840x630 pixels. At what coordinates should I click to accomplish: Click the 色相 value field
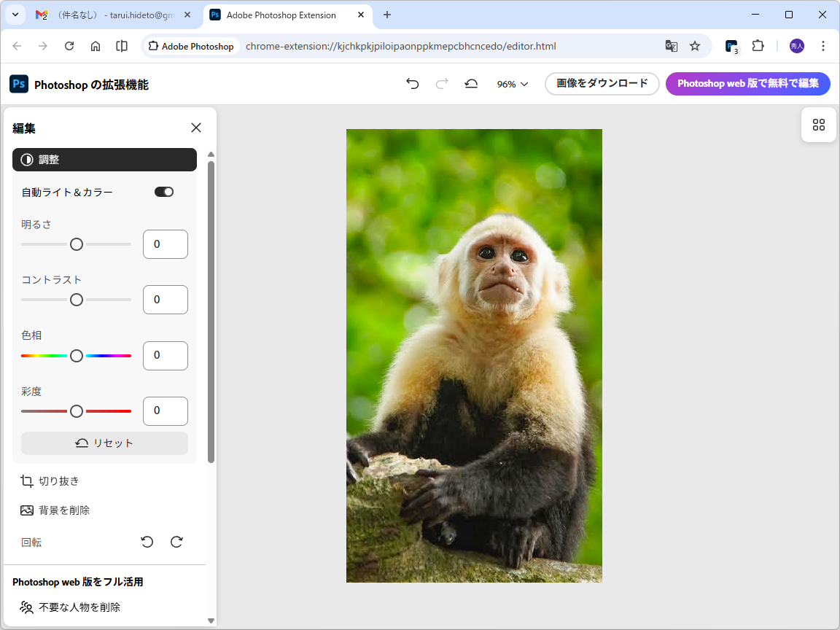click(x=166, y=355)
